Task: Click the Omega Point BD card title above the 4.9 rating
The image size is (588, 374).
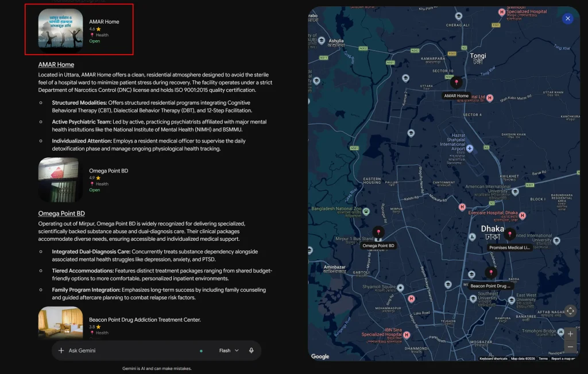Action: point(109,171)
